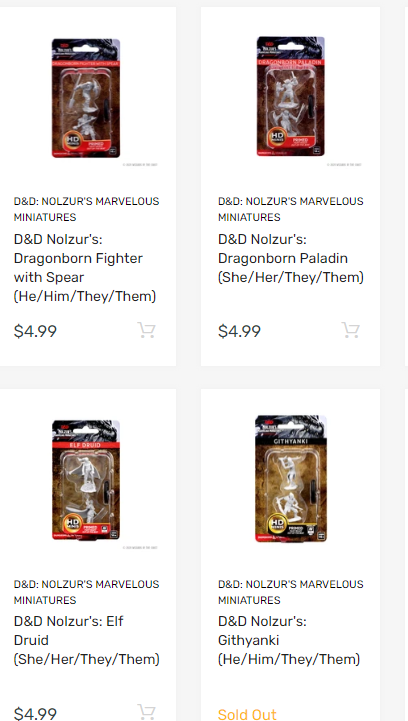Click category label above Dragonborn Fighter
Screen dimensions: 408x721
pos(86,209)
